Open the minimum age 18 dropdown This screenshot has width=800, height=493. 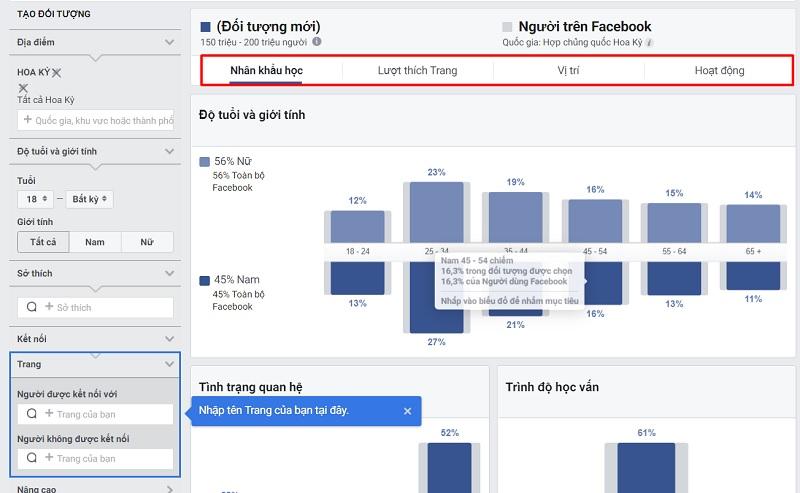35,199
